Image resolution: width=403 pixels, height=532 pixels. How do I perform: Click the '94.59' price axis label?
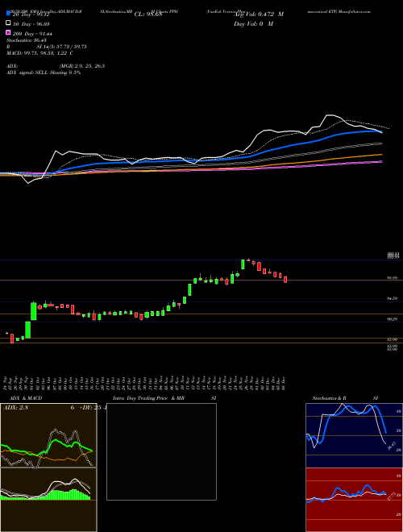(393, 298)
